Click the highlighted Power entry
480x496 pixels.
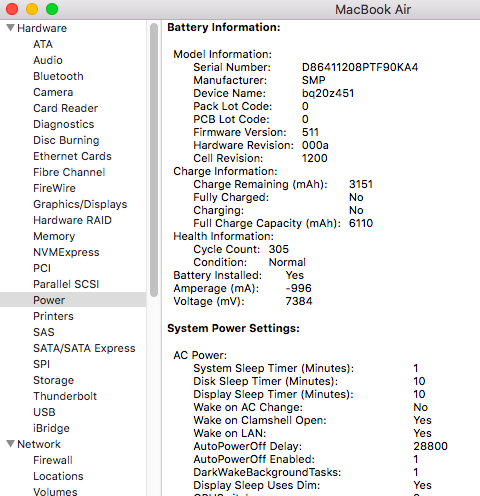click(x=73, y=300)
